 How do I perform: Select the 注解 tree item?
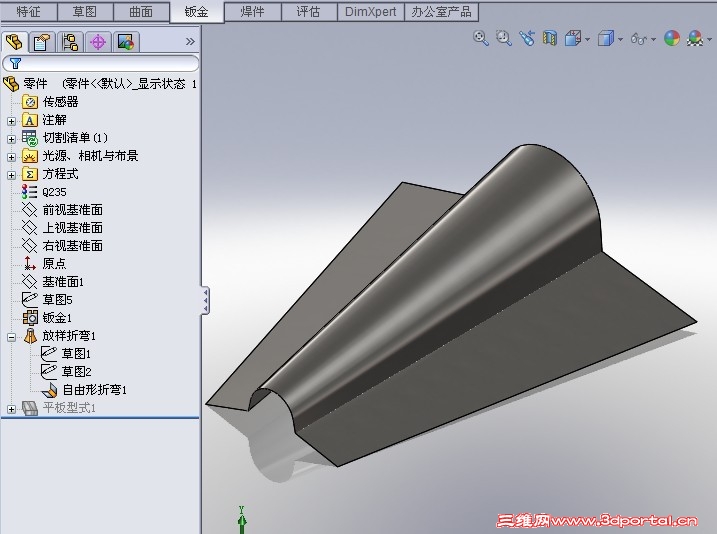[x=54, y=120]
